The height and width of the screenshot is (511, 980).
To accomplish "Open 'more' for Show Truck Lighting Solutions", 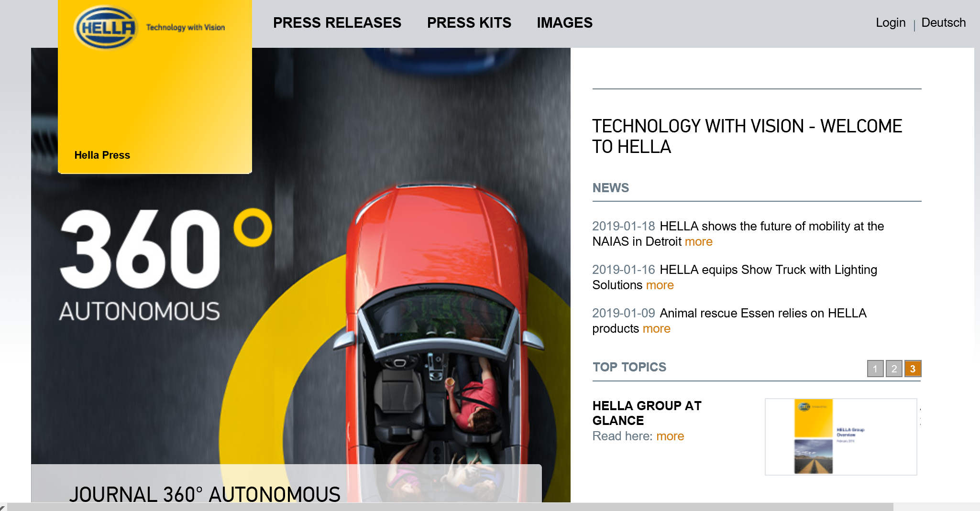I will pyautogui.click(x=660, y=285).
